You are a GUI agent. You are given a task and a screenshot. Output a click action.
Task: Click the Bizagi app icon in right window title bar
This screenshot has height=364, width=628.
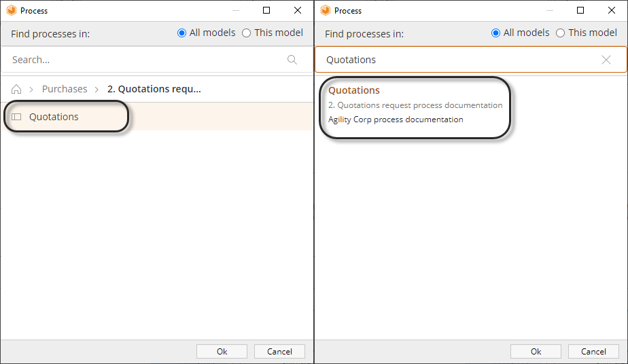click(325, 10)
